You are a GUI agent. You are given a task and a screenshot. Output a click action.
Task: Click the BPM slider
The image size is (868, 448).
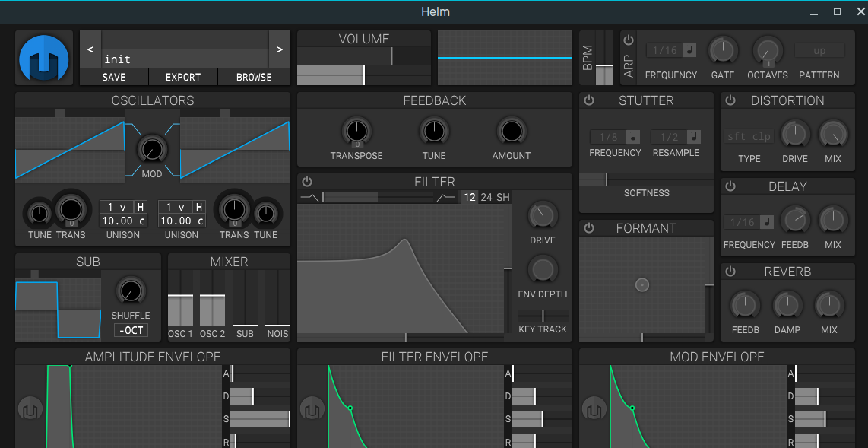604,58
